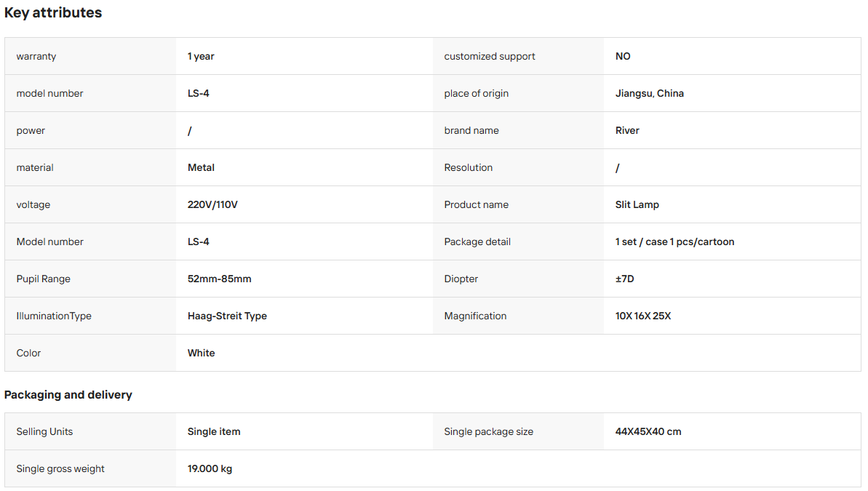The image size is (868, 491).
Task: Click the voltage value 220V/110V
Action: coord(212,205)
